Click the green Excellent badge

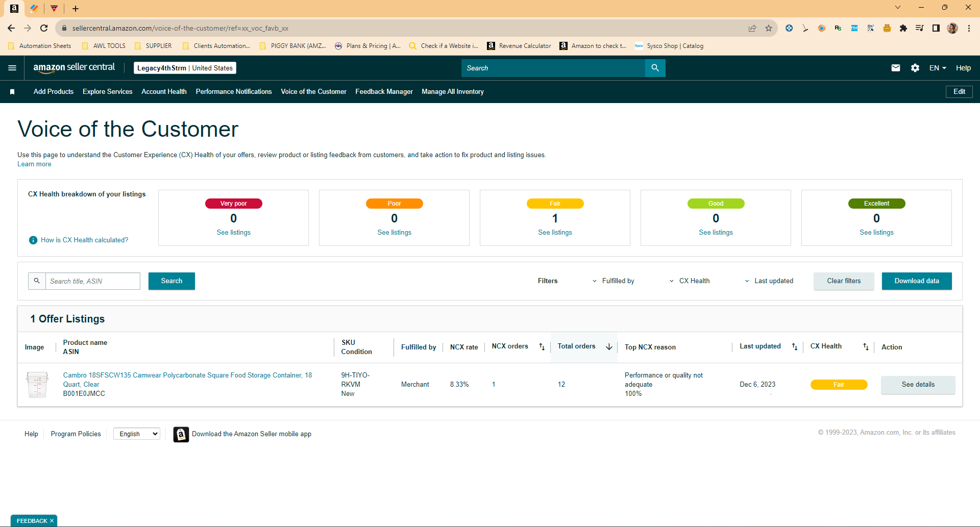click(x=876, y=204)
